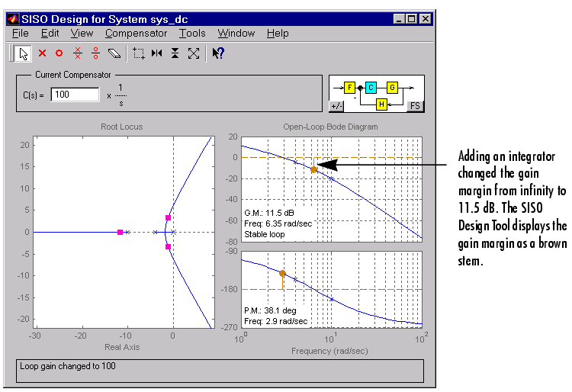
Task: Open the Tools menu
Action: click(192, 34)
